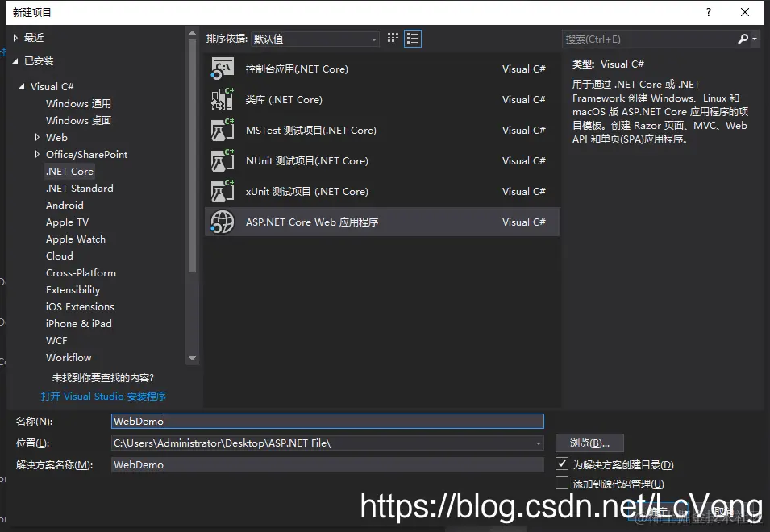Image resolution: width=770 pixels, height=532 pixels.
Task: Switch to small icons grid view
Action: (393, 39)
